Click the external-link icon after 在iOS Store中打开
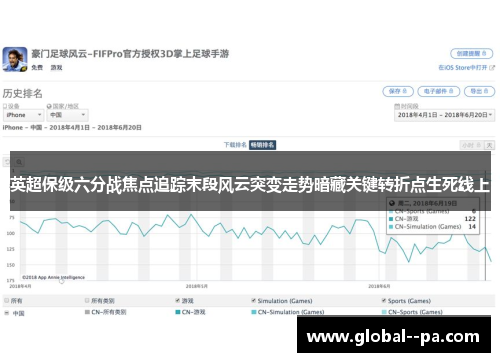Image resolution: width=500 pixels, height=362 pixels. pos(492,68)
